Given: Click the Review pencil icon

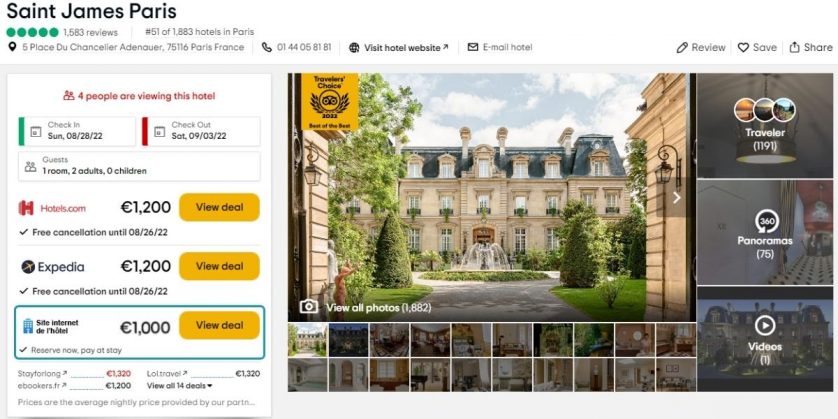Looking at the screenshot, I should [x=682, y=48].
